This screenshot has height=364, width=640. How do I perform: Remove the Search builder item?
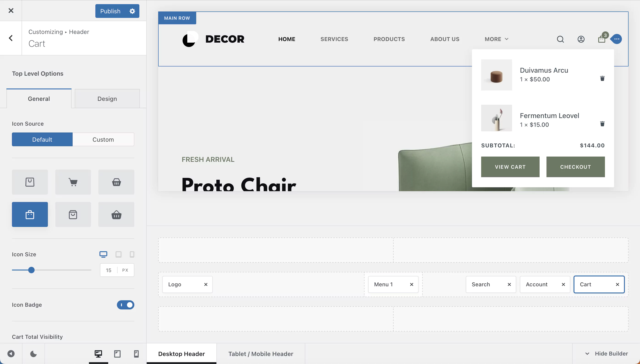click(509, 284)
